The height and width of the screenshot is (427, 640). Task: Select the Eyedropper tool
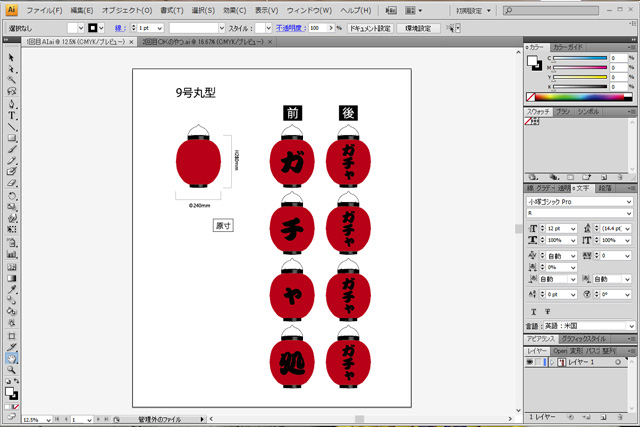[11, 289]
